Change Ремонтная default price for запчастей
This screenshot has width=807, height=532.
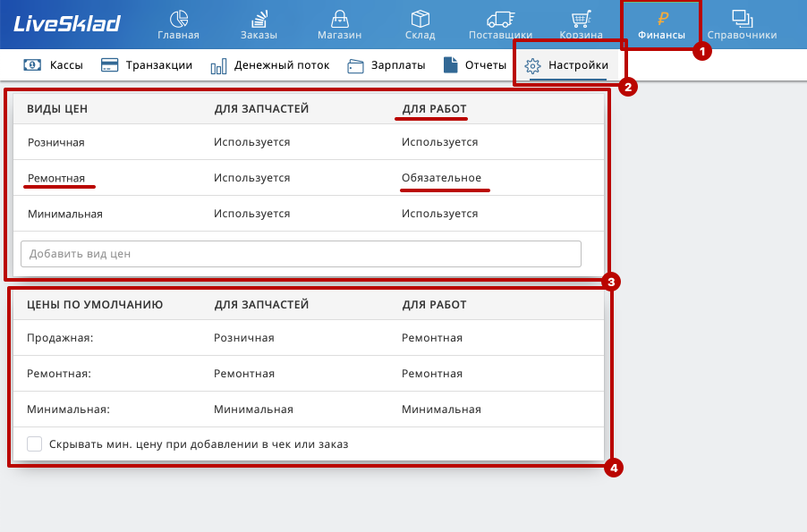(244, 374)
